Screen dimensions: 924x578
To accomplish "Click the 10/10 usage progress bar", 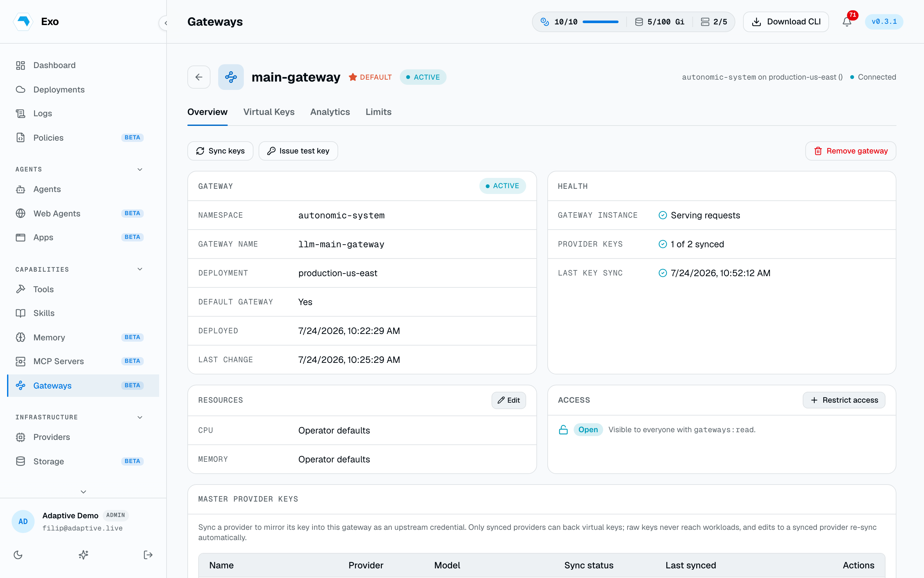I will (601, 22).
